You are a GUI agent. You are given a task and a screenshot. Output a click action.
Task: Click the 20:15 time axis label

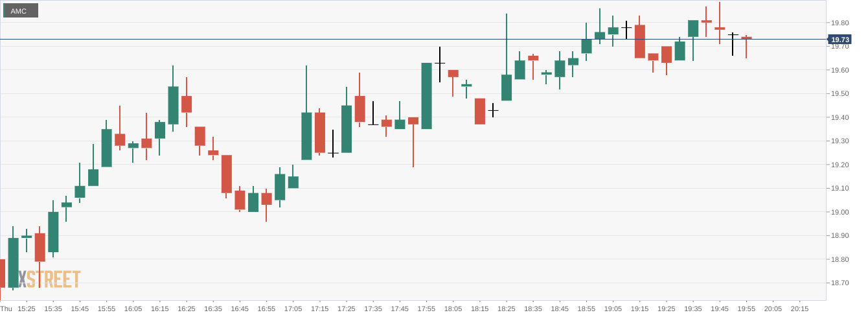(799, 309)
